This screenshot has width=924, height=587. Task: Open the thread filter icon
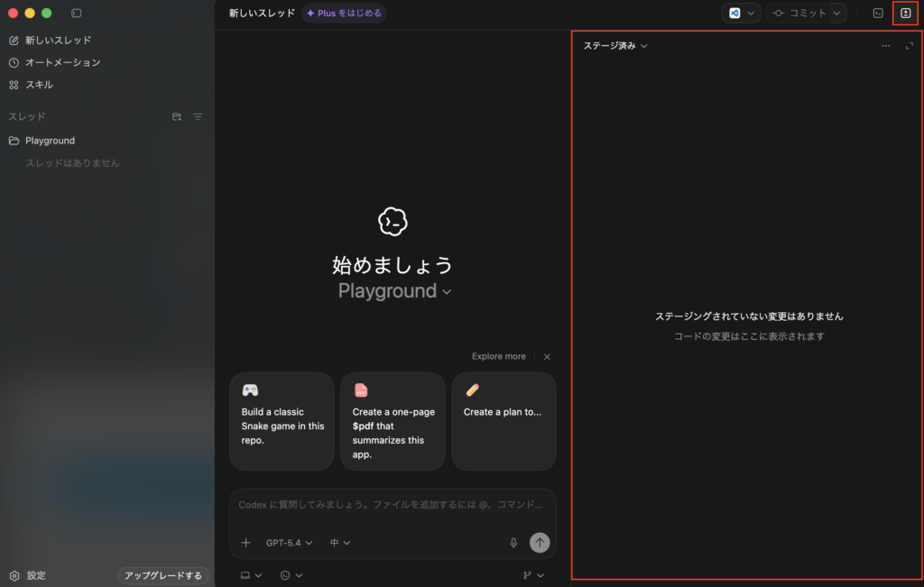pyautogui.click(x=198, y=116)
